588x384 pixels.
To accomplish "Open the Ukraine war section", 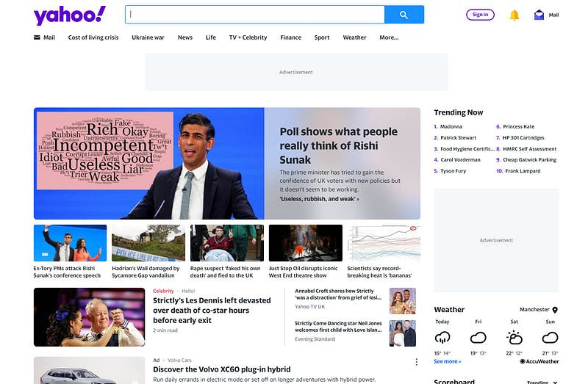I will (148, 37).
